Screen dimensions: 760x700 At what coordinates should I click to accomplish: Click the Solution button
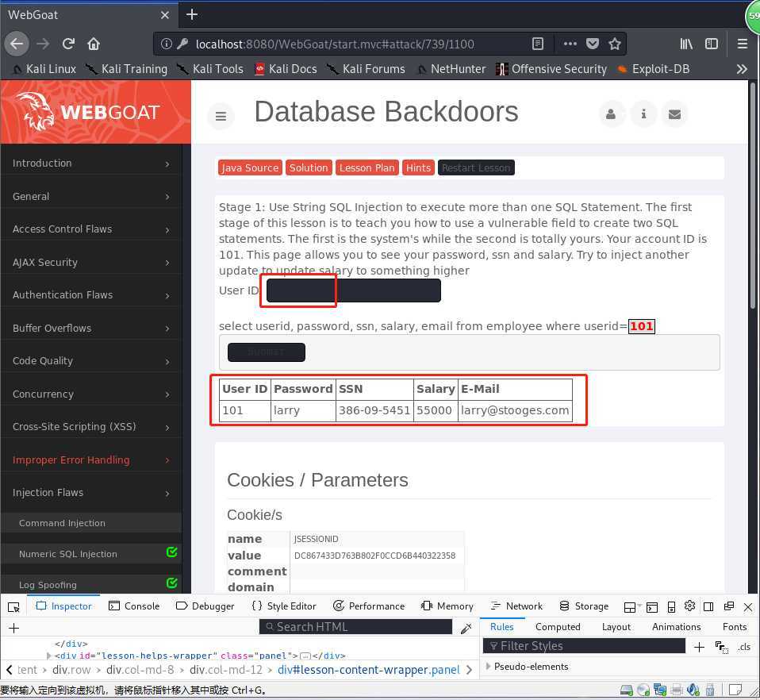click(x=309, y=168)
